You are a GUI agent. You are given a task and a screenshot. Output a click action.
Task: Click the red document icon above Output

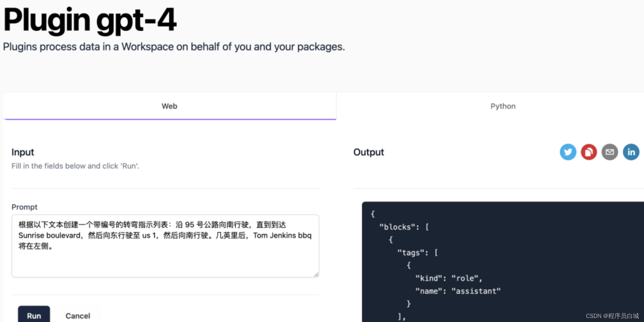pyautogui.click(x=589, y=152)
